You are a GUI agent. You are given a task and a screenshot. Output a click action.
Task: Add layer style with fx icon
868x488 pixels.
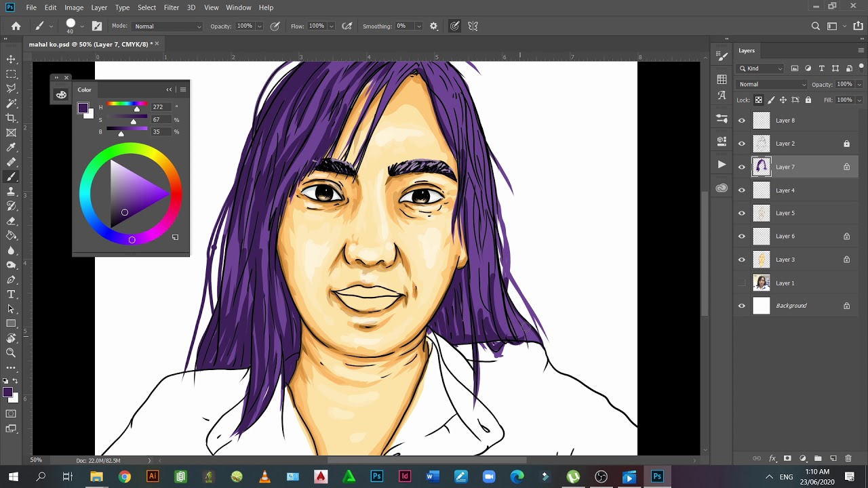772,459
